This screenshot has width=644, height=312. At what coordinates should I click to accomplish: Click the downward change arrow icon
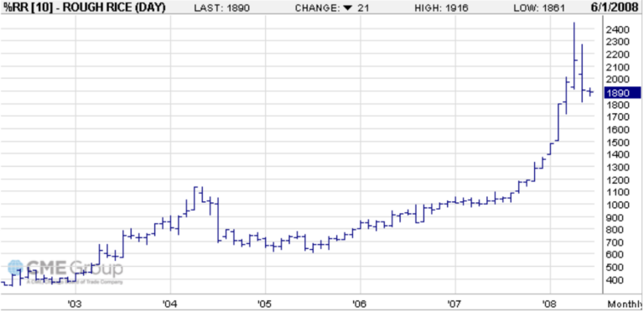coord(348,8)
